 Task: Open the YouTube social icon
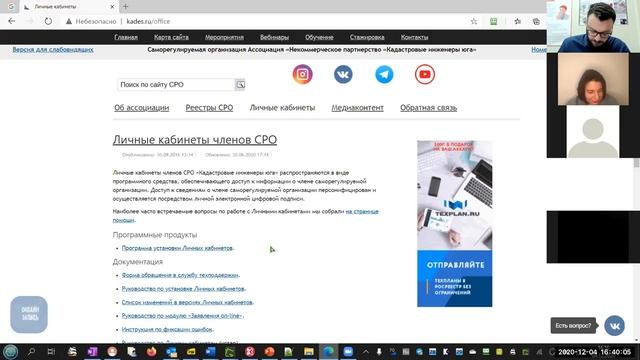pyautogui.click(x=425, y=74)
